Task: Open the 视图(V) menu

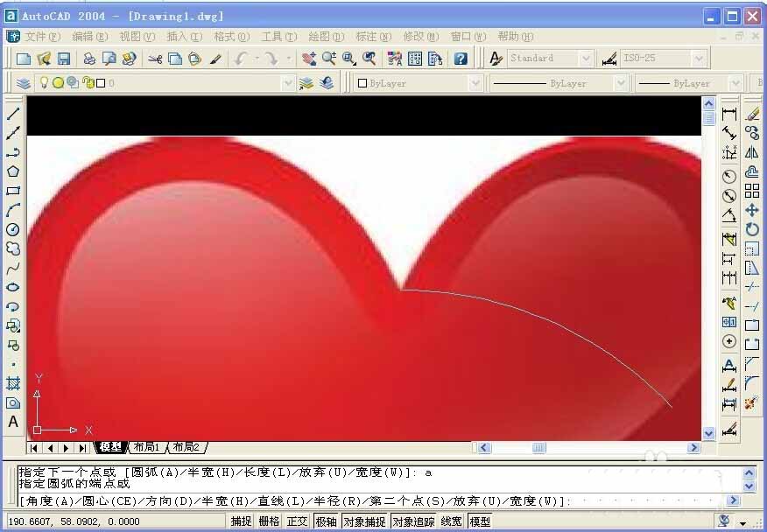Action: coord(137,37)
